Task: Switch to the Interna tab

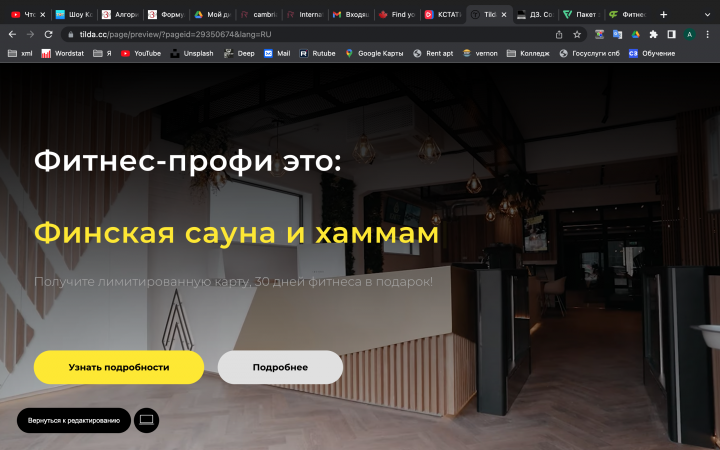Action: click(x=305, y=15)
